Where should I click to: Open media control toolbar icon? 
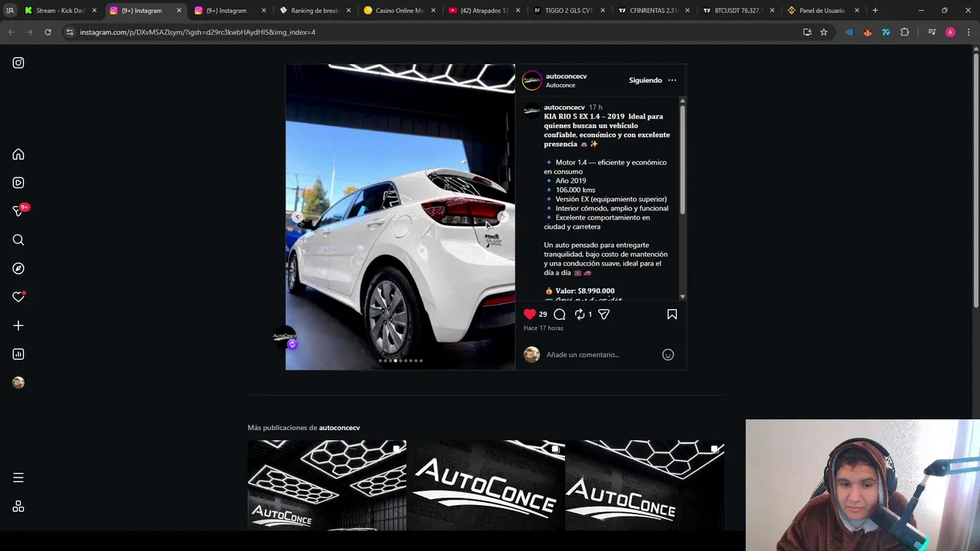coord(932,32)
